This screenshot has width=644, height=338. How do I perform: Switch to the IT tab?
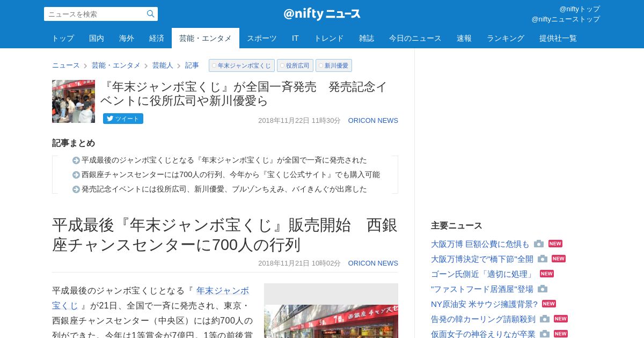[x=295, y=38]
